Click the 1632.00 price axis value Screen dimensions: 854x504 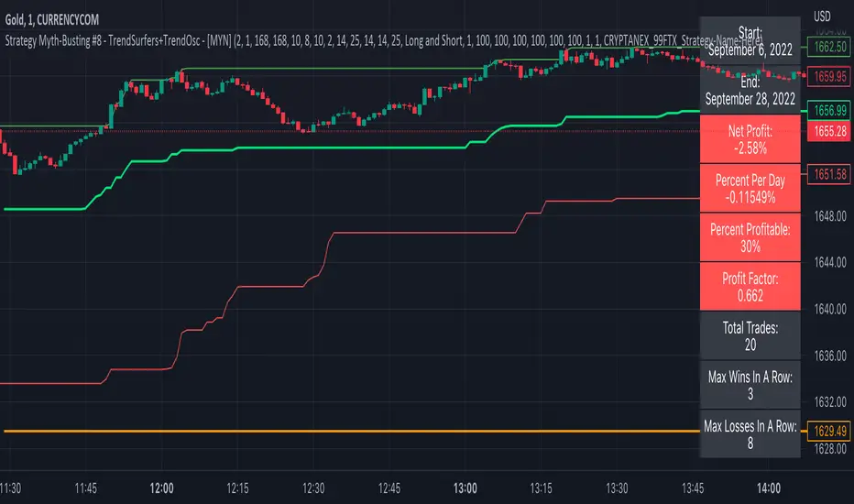pyautogui.click(x=830, y=402)
